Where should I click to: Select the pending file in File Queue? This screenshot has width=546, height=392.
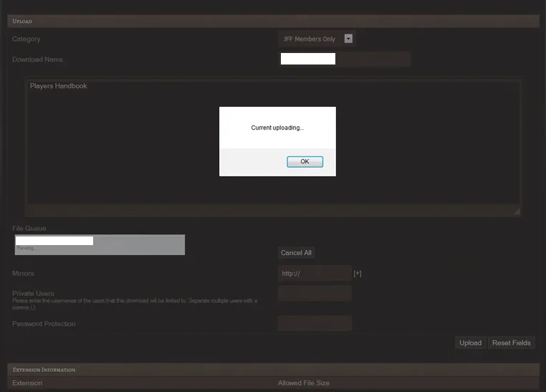(x=100, y=244)
